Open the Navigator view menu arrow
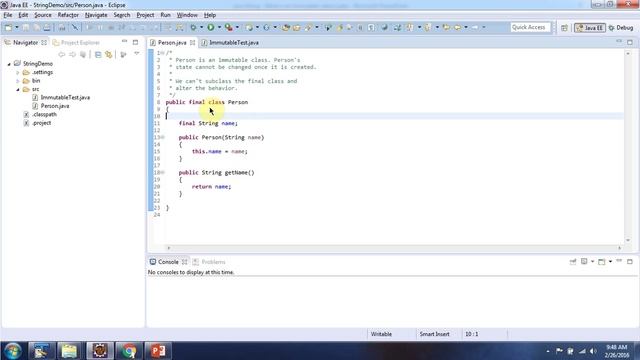 [137, 53]
